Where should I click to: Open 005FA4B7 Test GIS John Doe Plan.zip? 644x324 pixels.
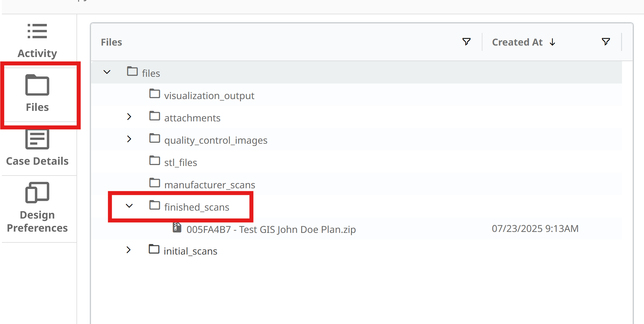tap(271, 229)
